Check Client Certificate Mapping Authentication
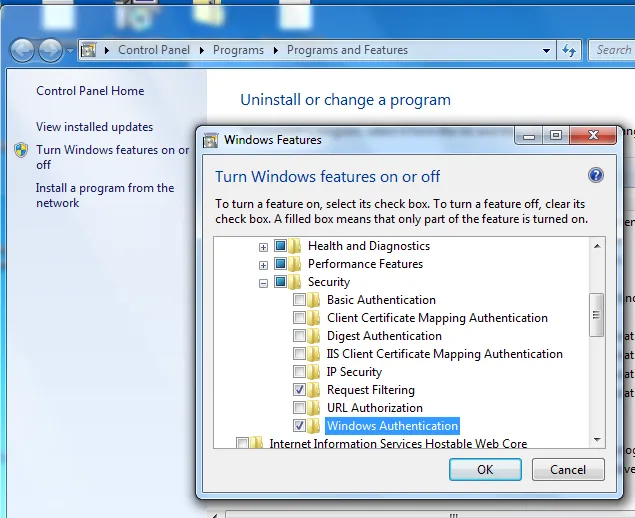This screenshot has width=635, height=518. [299, 318]
